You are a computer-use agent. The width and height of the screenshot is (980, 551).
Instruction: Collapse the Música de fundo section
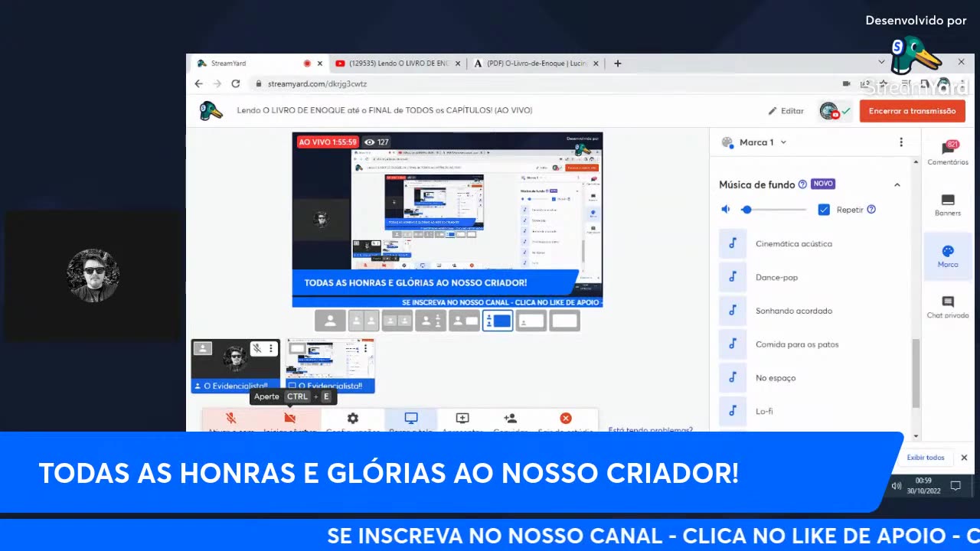897,184
